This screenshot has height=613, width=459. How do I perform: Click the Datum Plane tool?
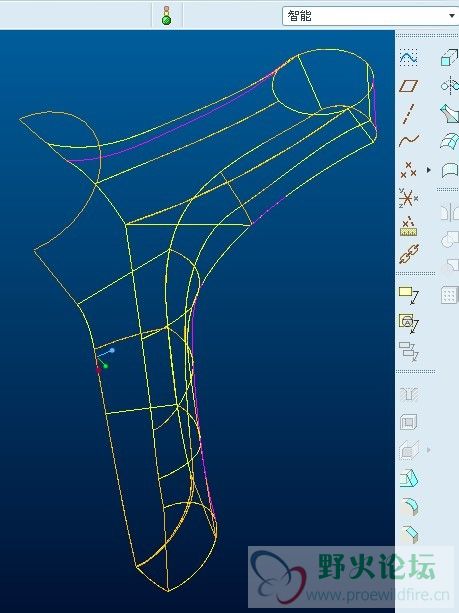409,86
